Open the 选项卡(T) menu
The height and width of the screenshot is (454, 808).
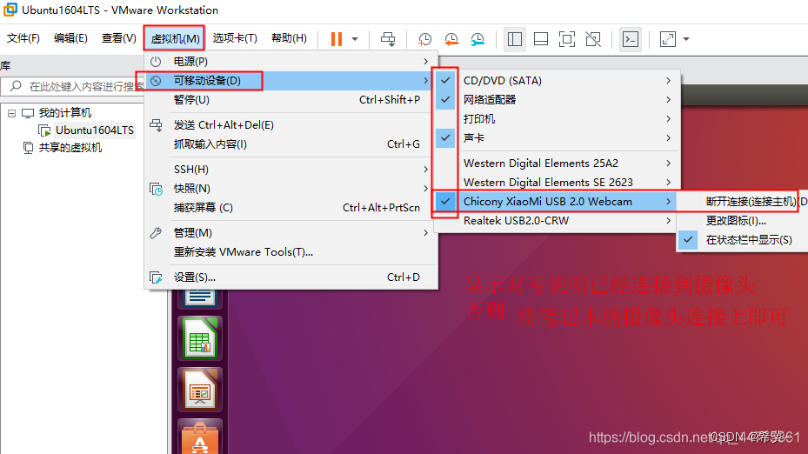235,38
